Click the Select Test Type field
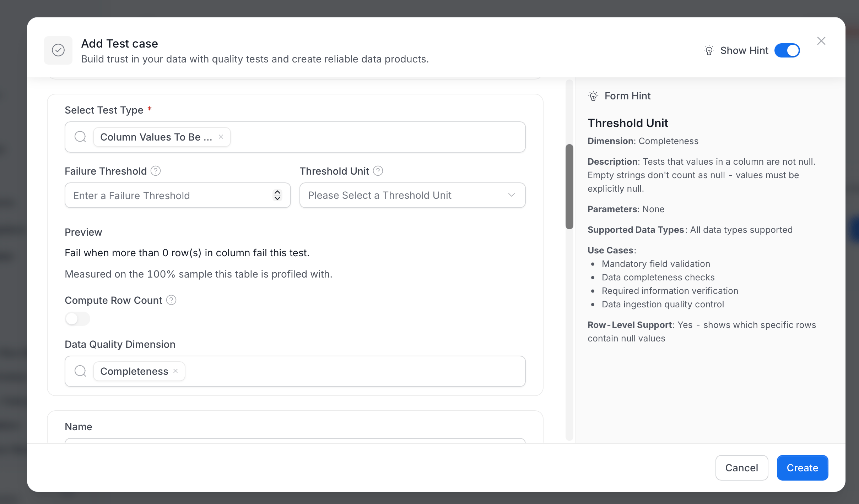This screenshot has width=859, height=504. (295, 137)
